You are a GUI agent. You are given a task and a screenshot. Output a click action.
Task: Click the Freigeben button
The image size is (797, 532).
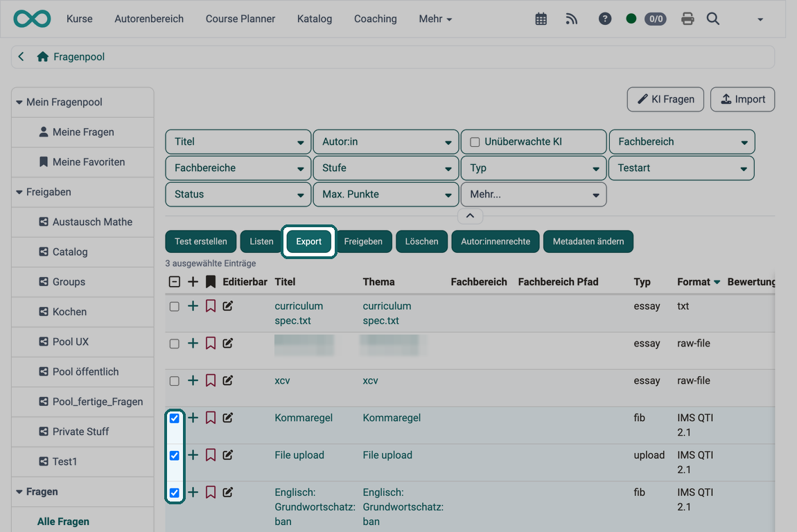pyautogui.click(x=363, y=241)
